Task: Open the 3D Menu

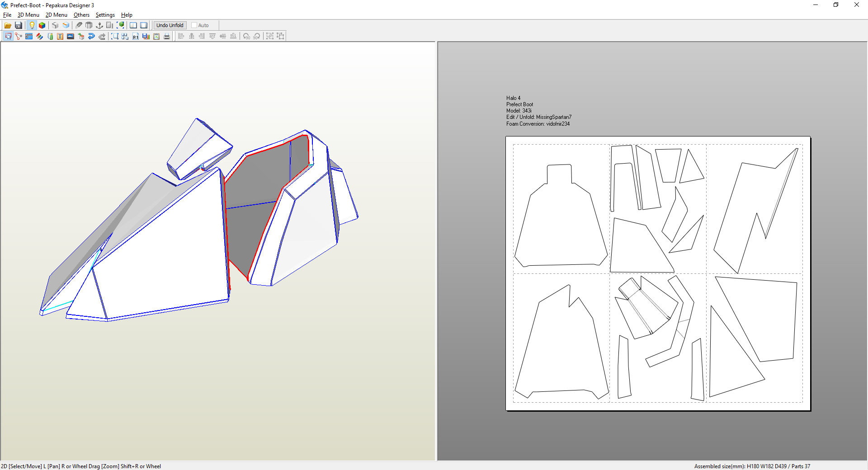Action: tap(28, 15)
